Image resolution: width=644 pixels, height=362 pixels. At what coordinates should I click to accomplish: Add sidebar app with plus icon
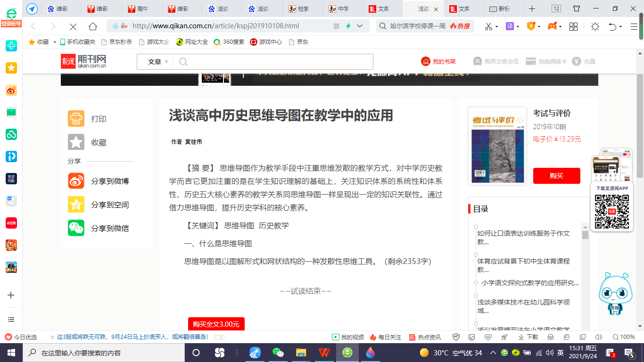click(x=11, y=295)
